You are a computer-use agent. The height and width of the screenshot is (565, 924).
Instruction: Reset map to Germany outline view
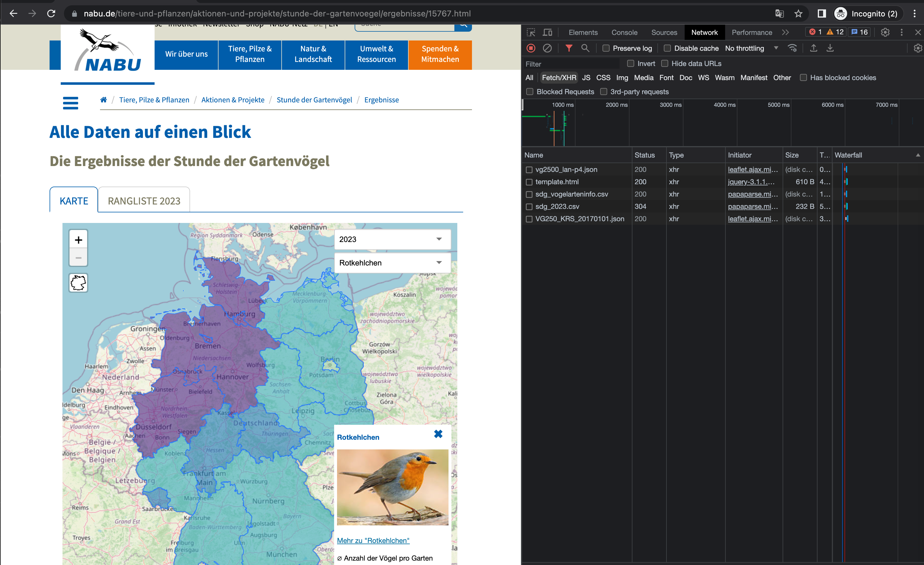click(78, 283)
